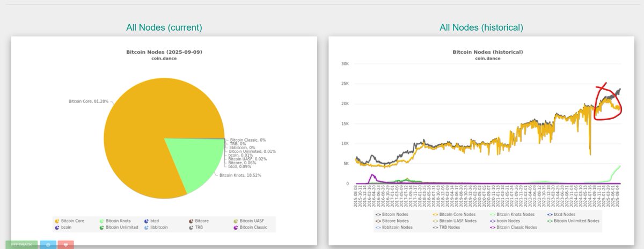Click the "Bitcoin Unlimited, 0.01%" data label
Viewport: 644px width, 249px height.
252,151
